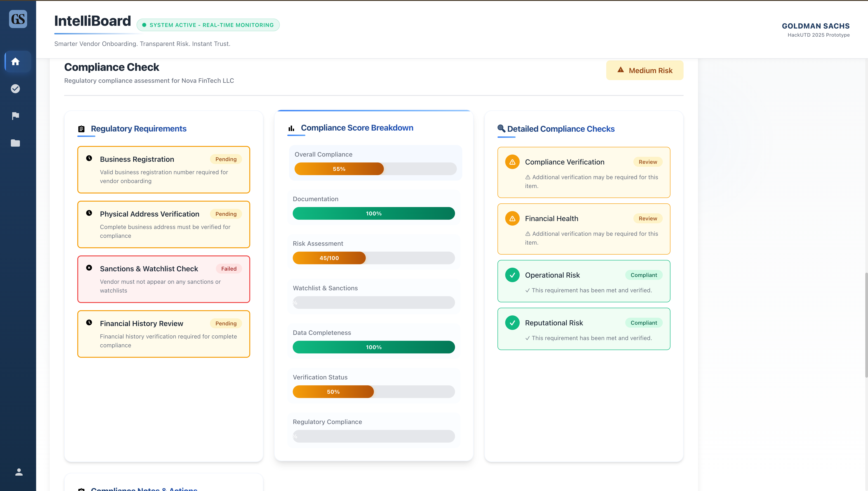Open the Home sidebar icon
868x491 pixels.
click(x=16, y=62)
